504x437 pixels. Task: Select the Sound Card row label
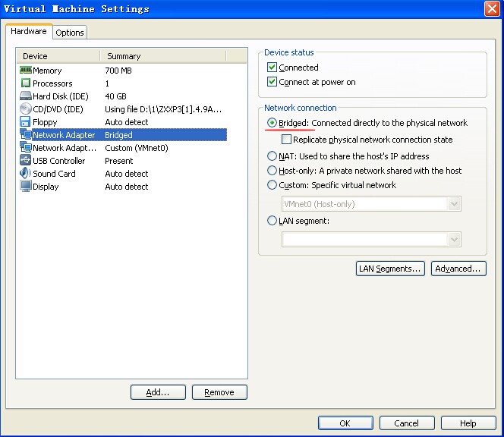click(x=54, y=173)
